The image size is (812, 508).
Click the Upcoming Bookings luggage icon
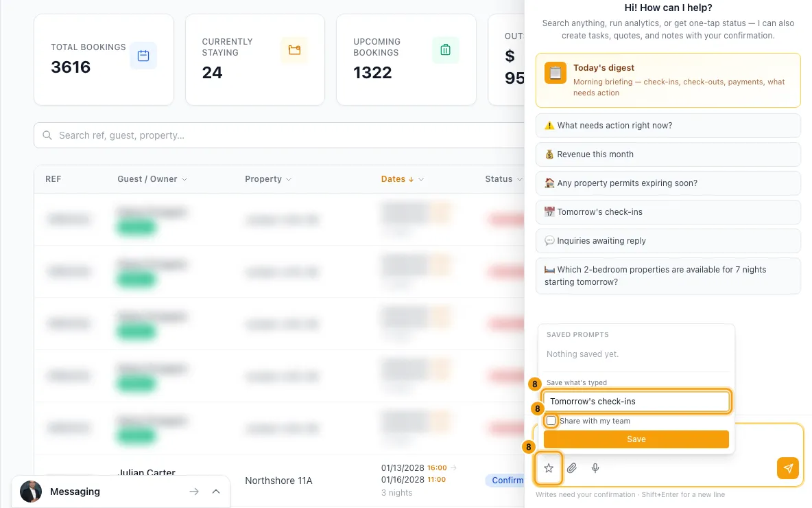tap(445, 50)
